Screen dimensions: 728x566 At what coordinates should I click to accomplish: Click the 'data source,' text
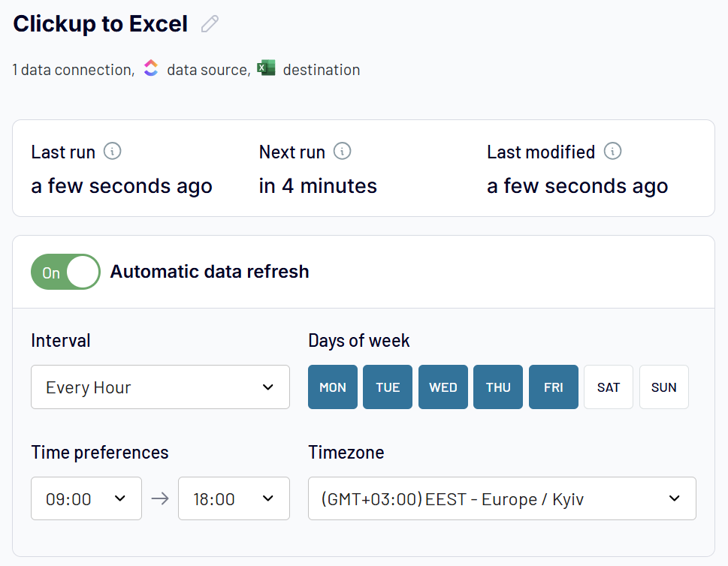tap(209, 70)
